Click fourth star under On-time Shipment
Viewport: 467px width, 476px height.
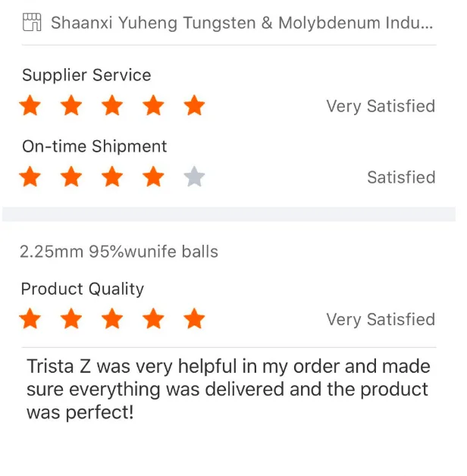[x=154, y=177]
